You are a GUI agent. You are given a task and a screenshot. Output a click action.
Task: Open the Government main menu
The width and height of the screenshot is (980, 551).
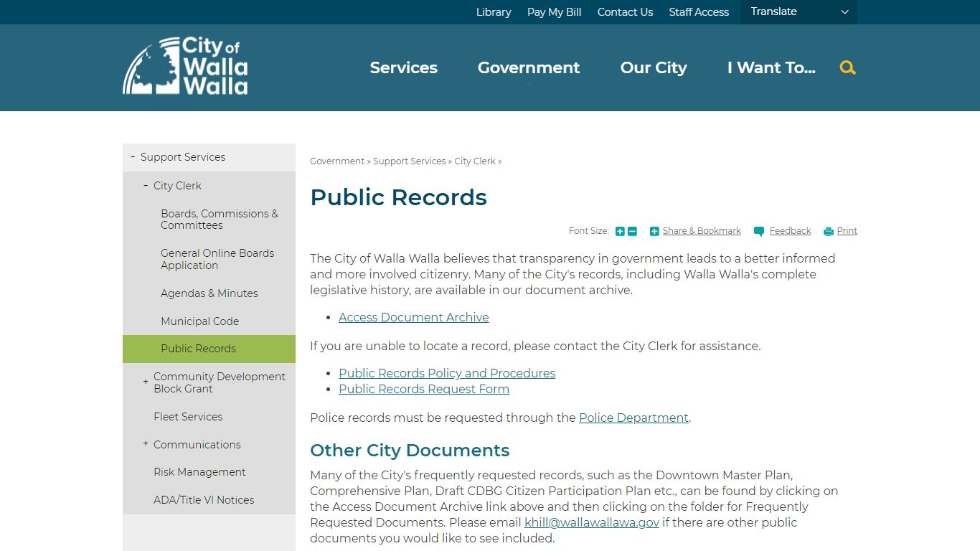click(x=529, y=67)
